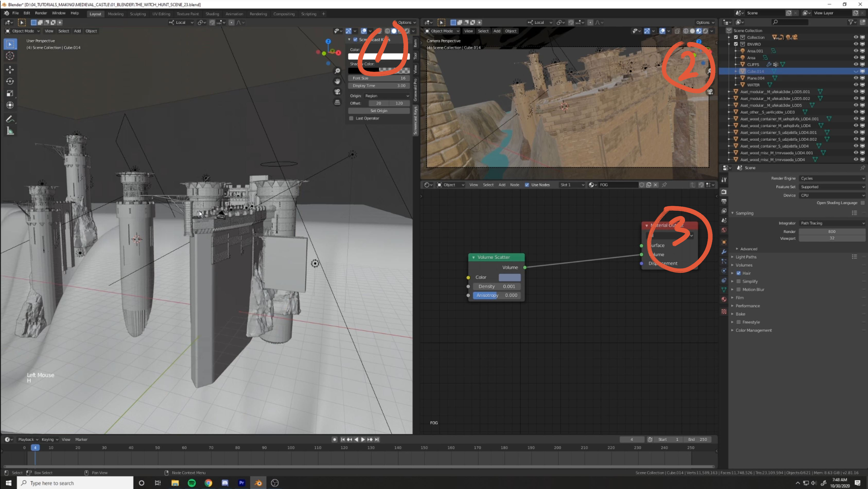868x489 pixels.
Task: Expand the Color Management panel
Action: pos(753,331)
